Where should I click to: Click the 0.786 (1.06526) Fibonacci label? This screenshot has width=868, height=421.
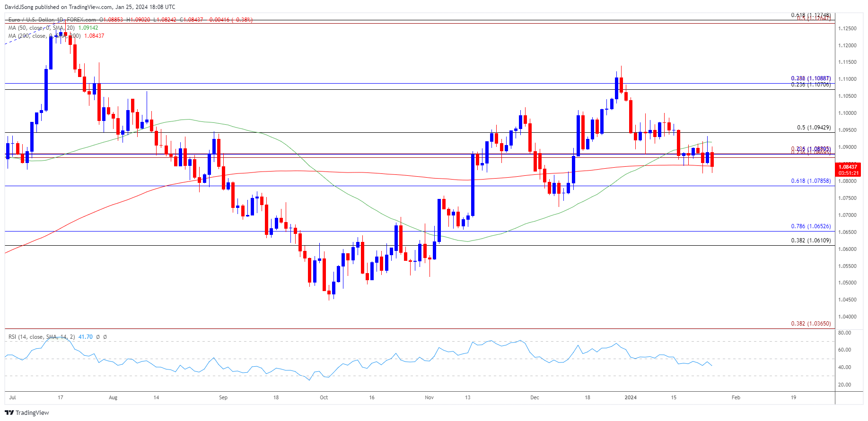click(811, 226)
